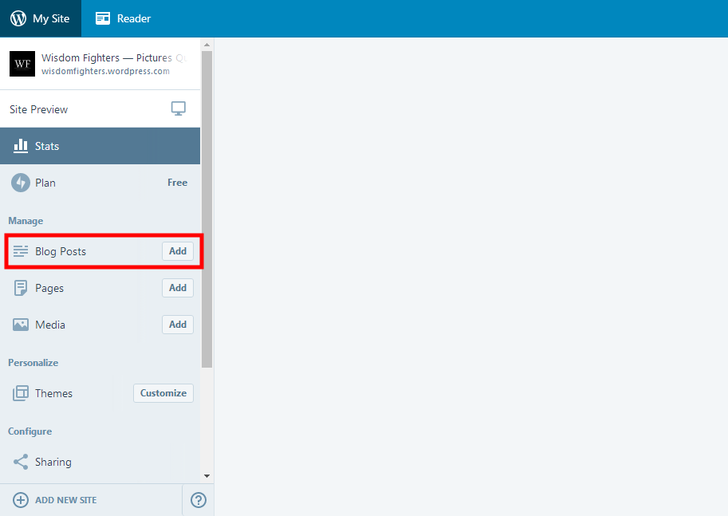Open wisdomfighters.wordpress.com site link
728x516 pixels.
click(x=105, y=71)
